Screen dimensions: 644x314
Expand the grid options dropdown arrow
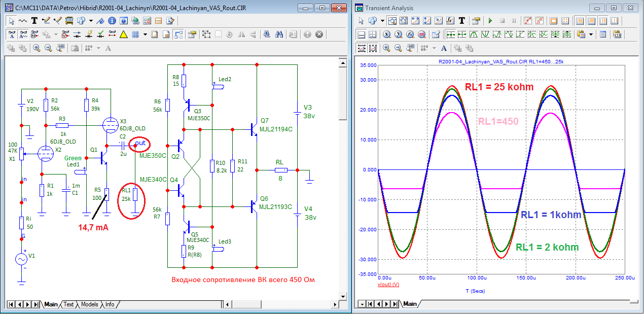(145, 34)
